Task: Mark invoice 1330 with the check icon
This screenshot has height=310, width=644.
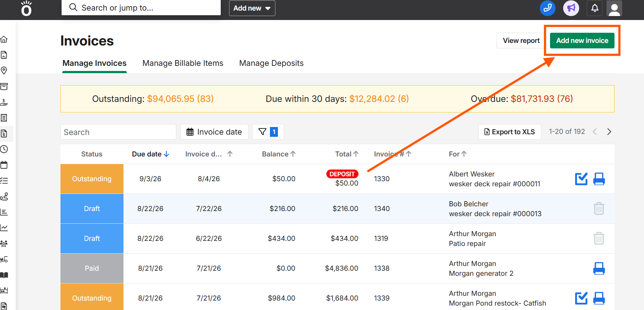Action: tap(581, 179)
